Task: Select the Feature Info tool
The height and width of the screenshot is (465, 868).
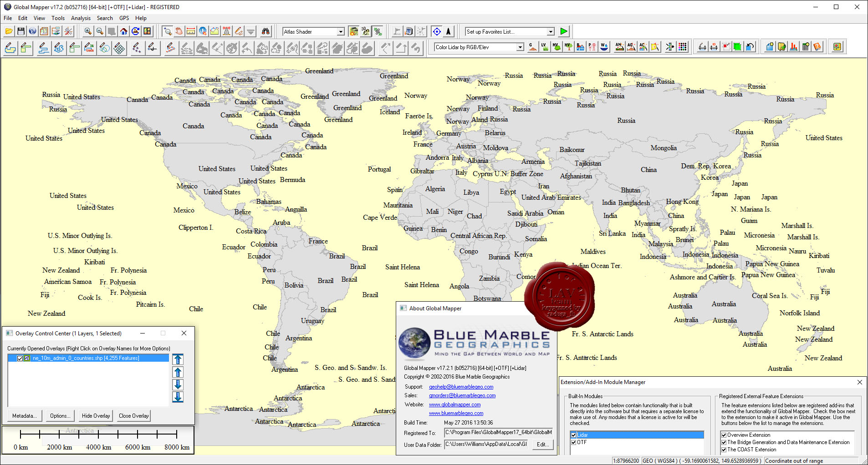Action: point(203,31)
